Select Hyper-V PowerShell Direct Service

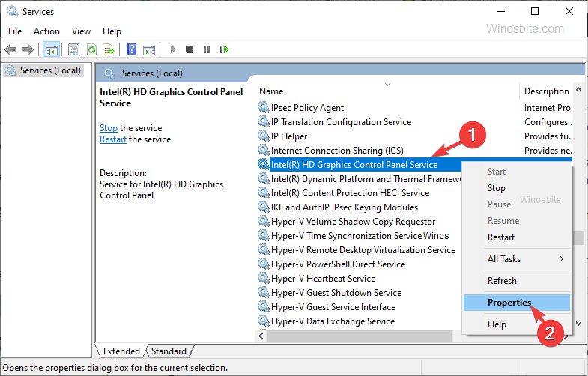pos(338,264)
